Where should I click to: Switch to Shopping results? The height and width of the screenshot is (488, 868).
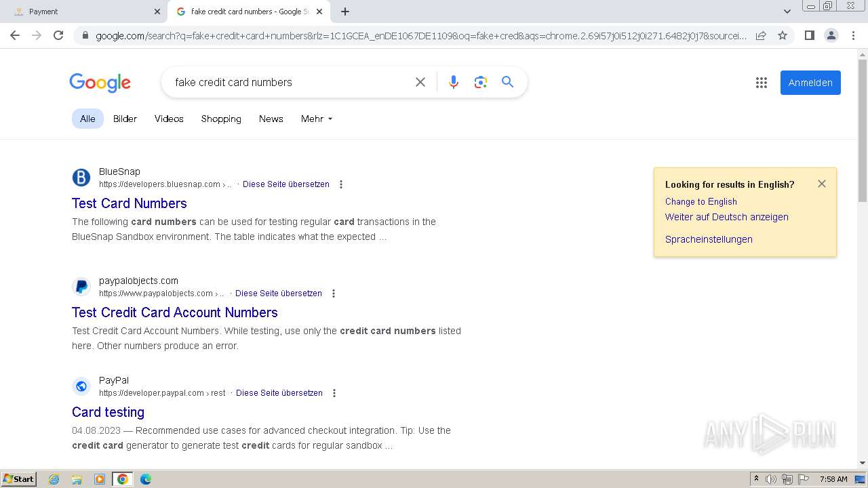(221, 119)
